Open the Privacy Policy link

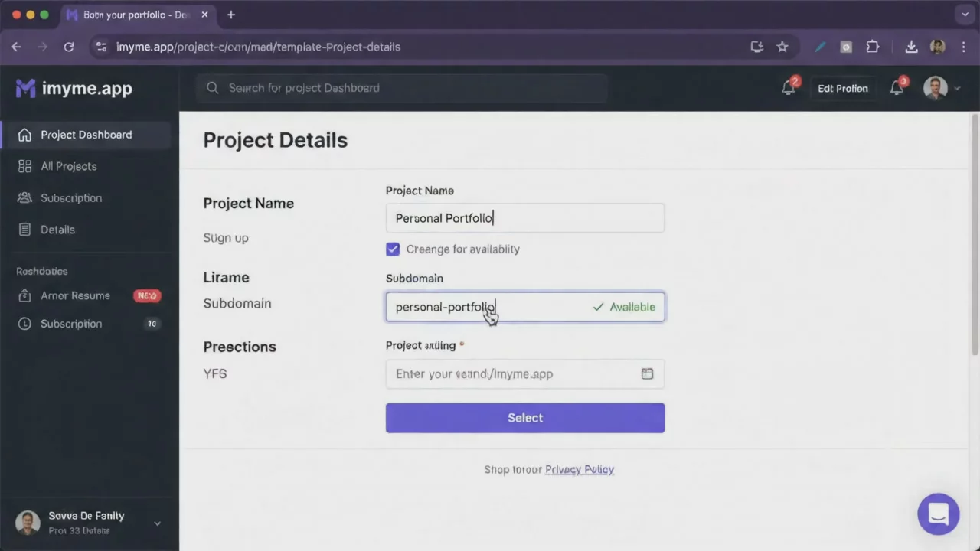point(580,469)
